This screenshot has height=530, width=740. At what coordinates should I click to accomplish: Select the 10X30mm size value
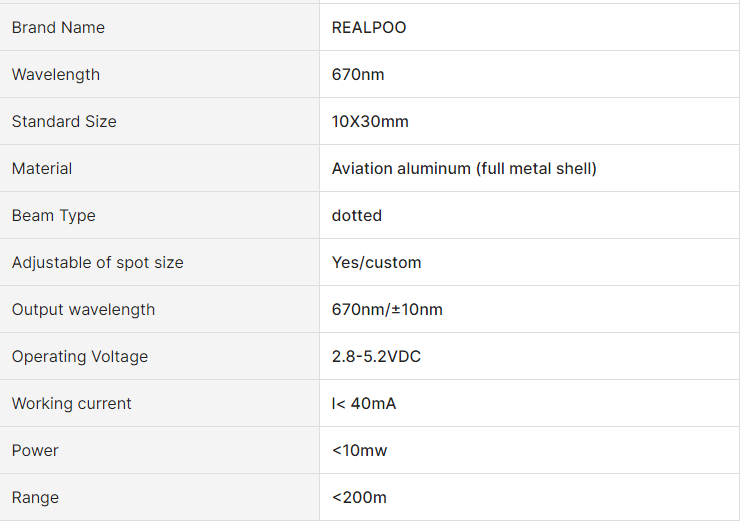(x=370, y=122)
